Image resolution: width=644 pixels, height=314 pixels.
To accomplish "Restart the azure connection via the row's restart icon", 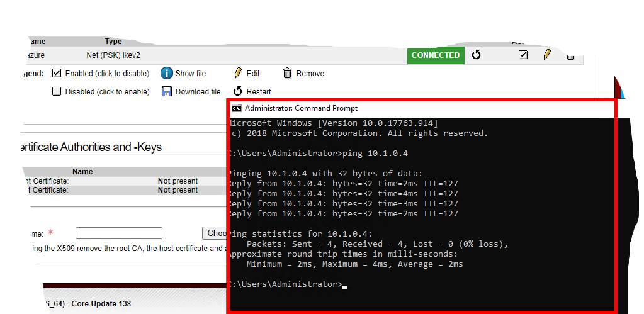I will pos(476,55).
